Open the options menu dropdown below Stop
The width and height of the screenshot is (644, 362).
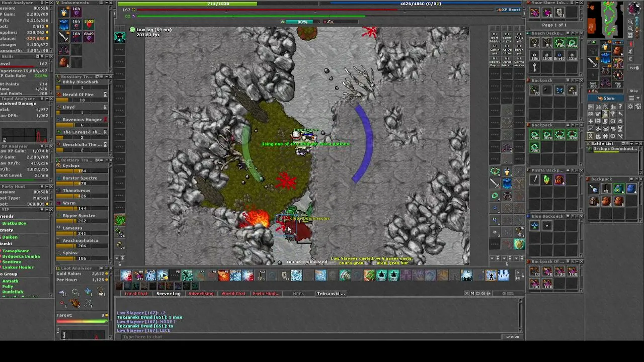[633, 99]
